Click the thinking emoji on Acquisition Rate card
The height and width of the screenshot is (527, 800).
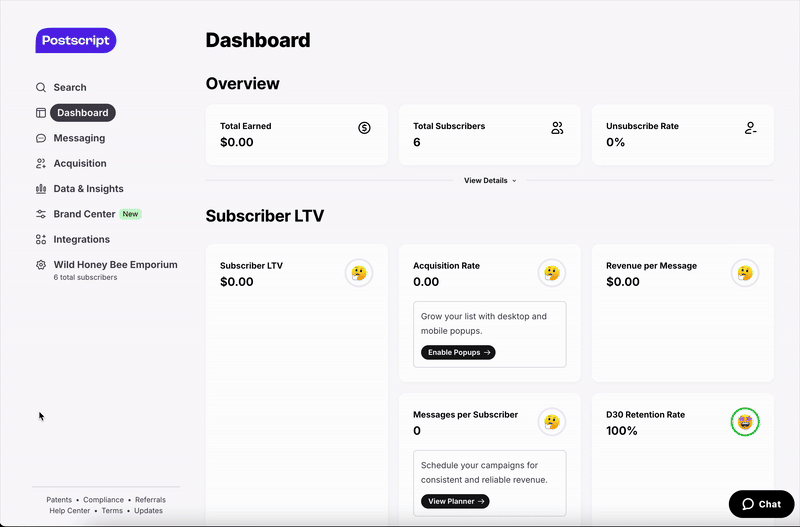(x=552, y=273)
